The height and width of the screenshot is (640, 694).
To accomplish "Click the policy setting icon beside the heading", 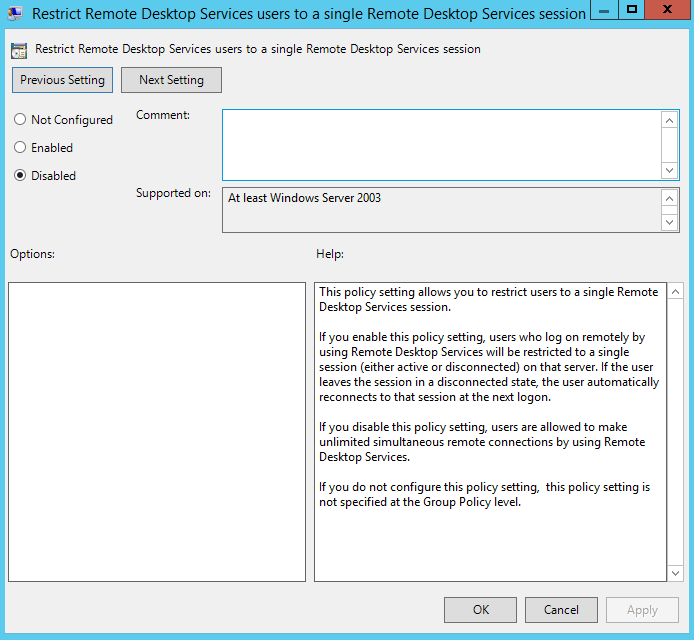I will click(20, 49).
